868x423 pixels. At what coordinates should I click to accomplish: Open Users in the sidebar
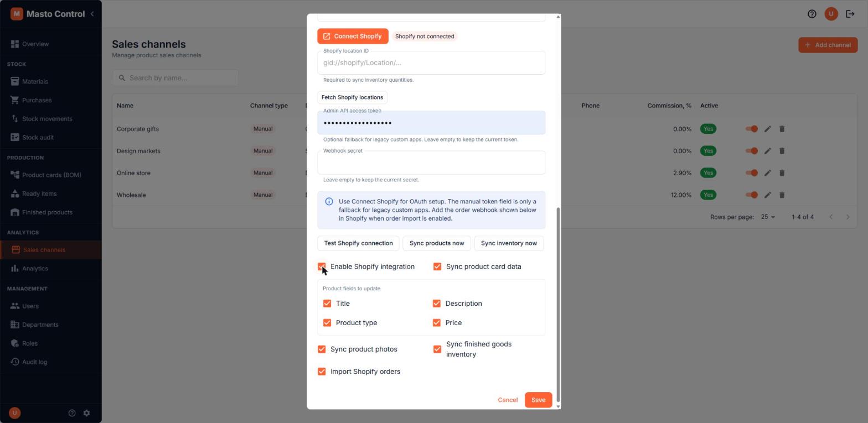(50, 306)
